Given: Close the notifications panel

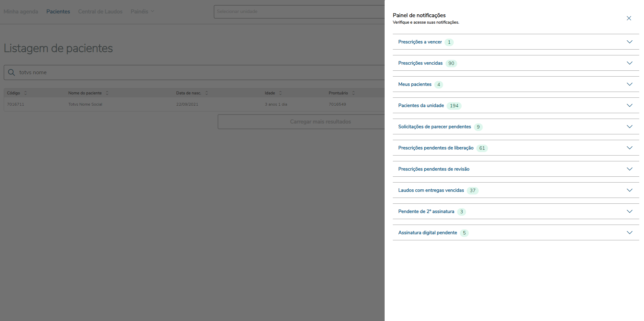Looking at the screenshot, I should 629,18.
